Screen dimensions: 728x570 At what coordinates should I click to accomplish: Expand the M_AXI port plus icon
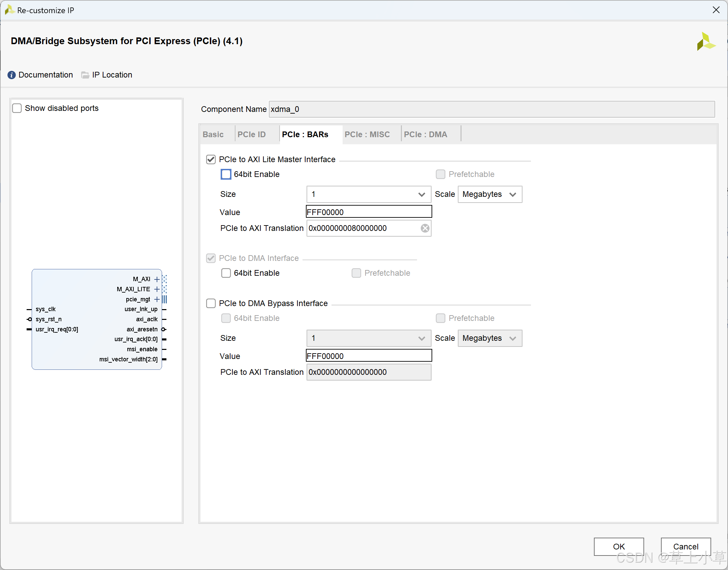pyautogui.click(x=157, y=279)
